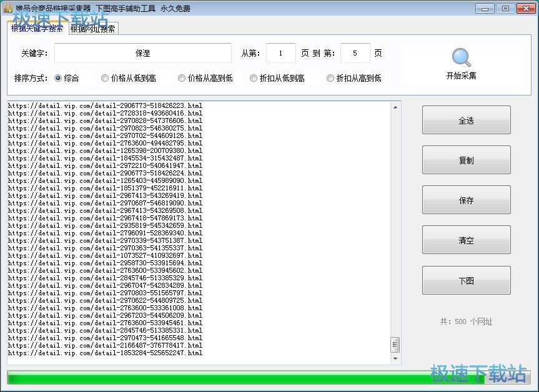Click URL detail-1845534-315432487.html

pos(105,158)
